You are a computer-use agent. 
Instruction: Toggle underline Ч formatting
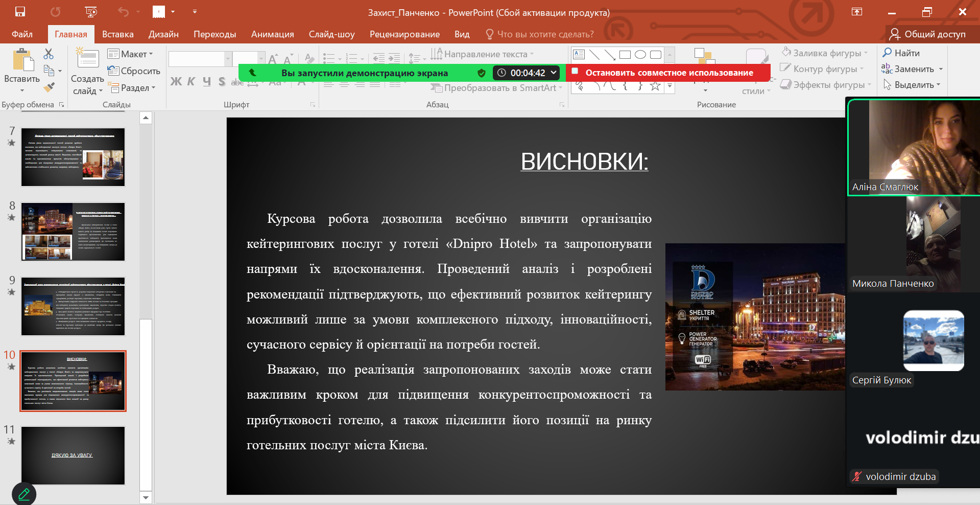(x=207, y=82)
